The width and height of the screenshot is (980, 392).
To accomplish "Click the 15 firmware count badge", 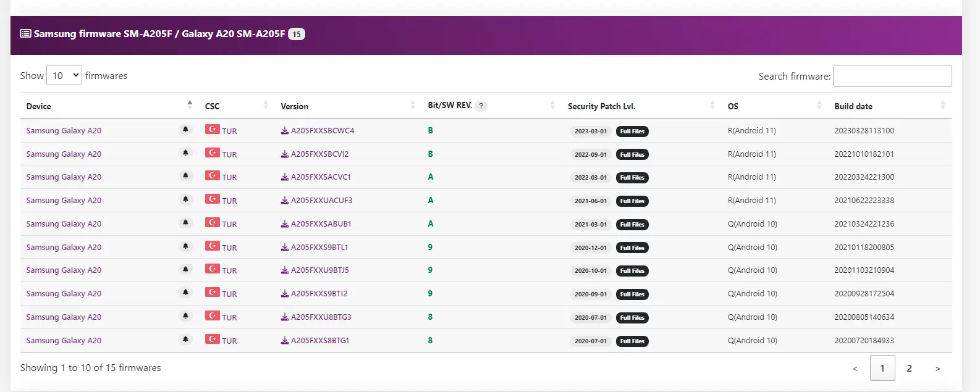I will pos(297,34).
